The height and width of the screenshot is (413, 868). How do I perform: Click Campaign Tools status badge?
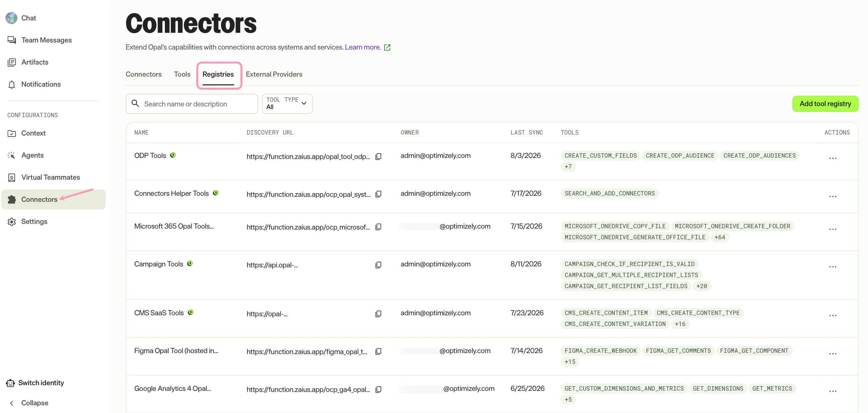190,263
